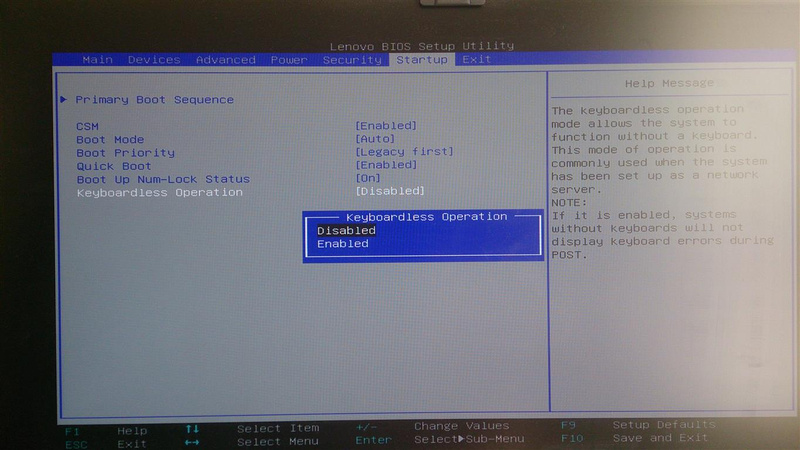Select Boot Up Num-Lock Status label
The height and width of the screenshot is (450, 800).
pyautogui.click(x=163, y=179)
